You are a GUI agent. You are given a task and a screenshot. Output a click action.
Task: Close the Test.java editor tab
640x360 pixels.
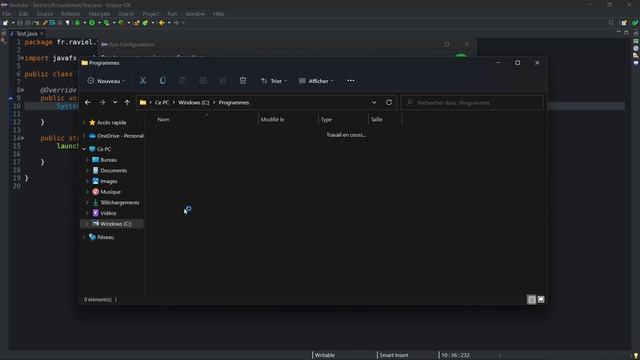(x=42, y=34)
